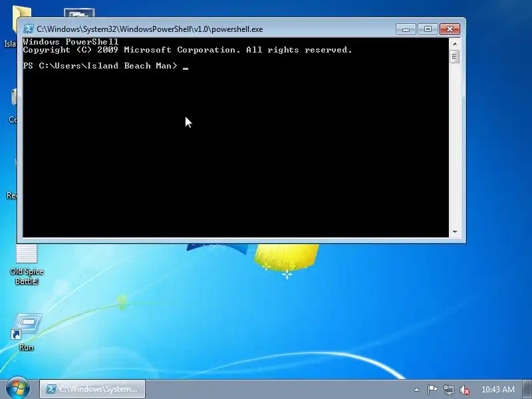Click the console scrollbar thumb
The image size is (532, 399).
coord(455,56)
